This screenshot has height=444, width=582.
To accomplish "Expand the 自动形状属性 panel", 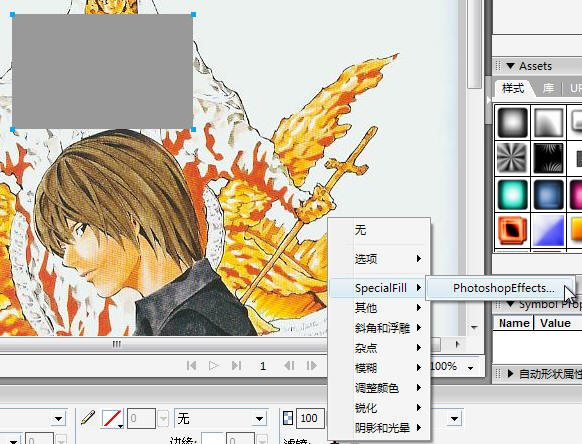I will pyautogui.click(x=510, y=374).
